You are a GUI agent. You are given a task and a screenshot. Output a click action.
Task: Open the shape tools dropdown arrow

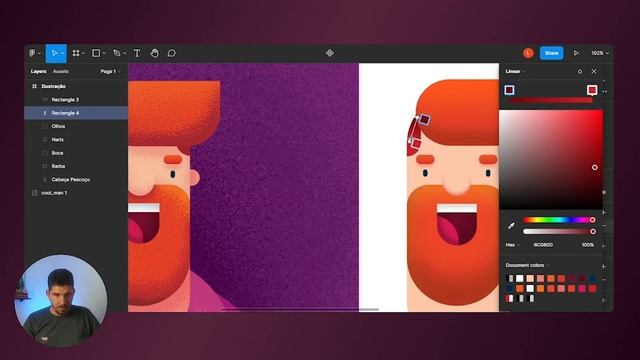pos(104,53)
